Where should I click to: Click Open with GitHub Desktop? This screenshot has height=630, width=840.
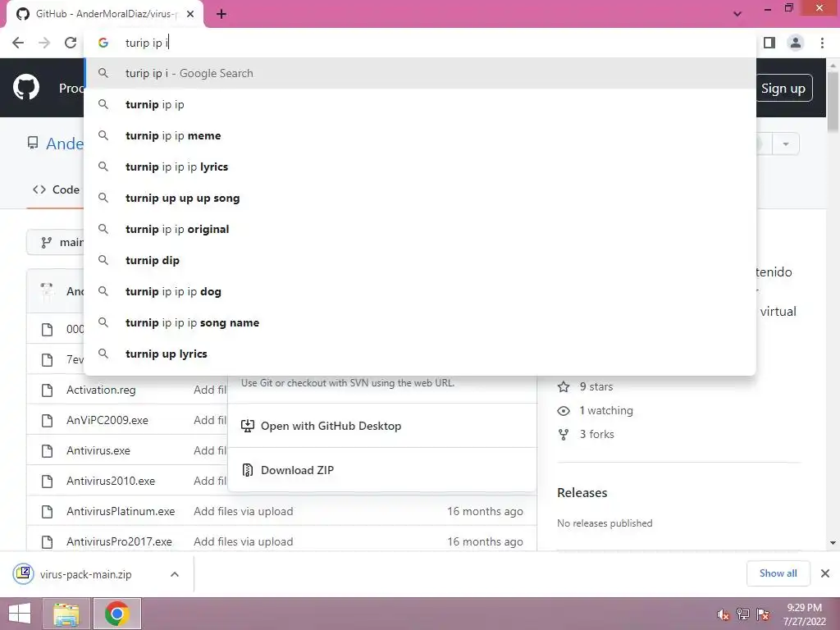tap(331, 426)
